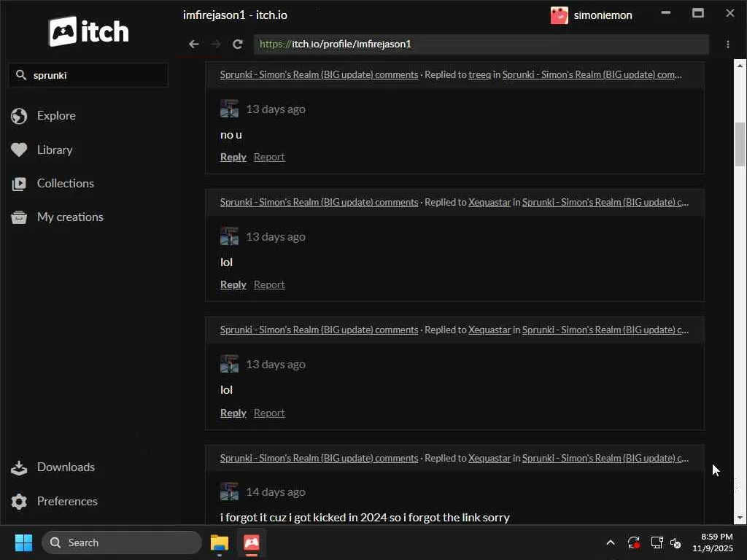Click the avatar on the second 'lol' comment

(229, 364)
